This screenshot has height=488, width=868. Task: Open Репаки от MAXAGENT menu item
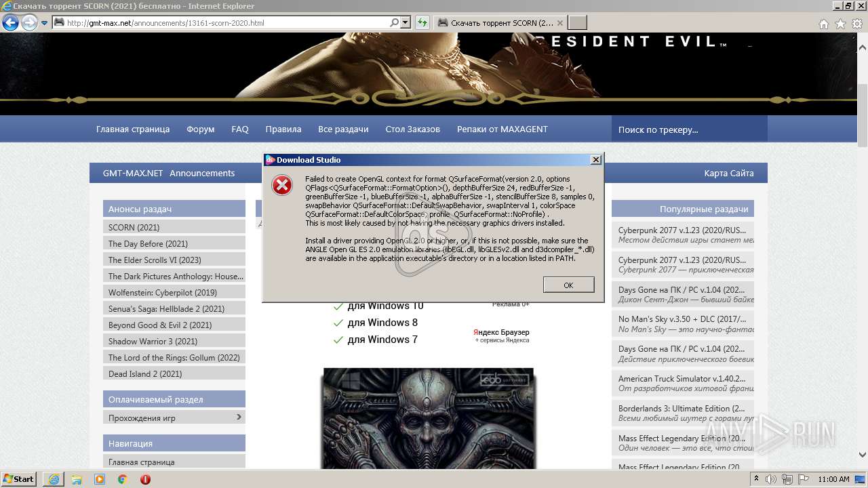(x=502, y=129)
